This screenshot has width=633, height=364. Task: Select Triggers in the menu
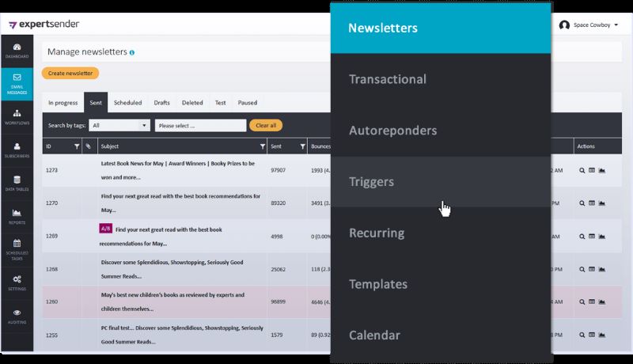point(441,181)
